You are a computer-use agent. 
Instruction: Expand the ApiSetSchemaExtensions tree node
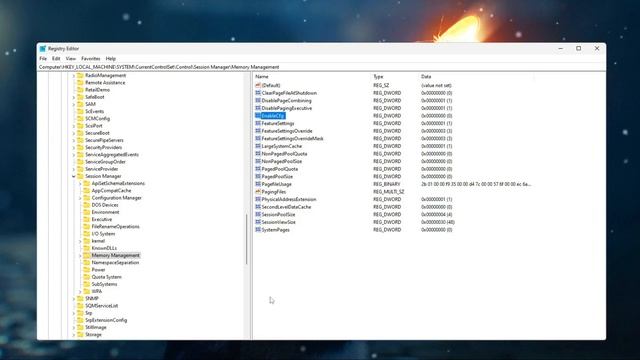(x=80, y=184)
